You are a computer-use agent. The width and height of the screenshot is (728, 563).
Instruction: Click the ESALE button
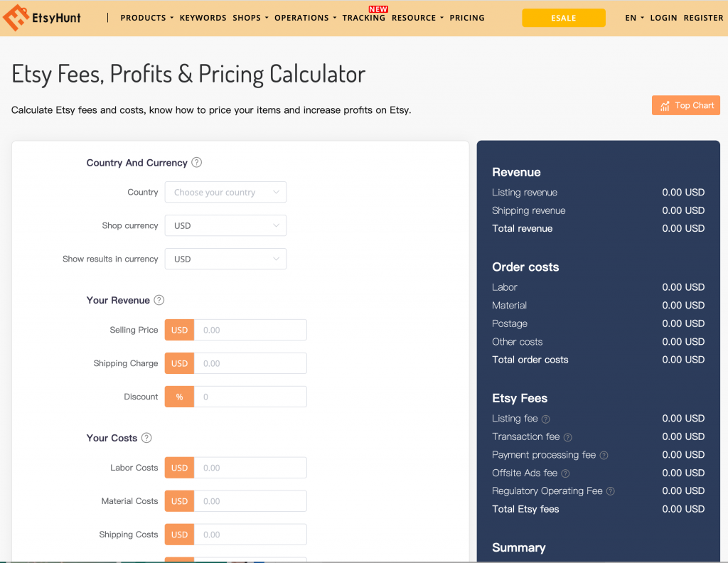pos(564,18)
